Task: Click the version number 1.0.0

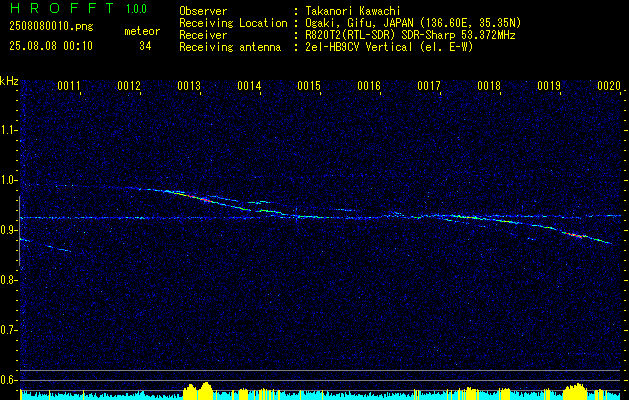Action: 136,9
